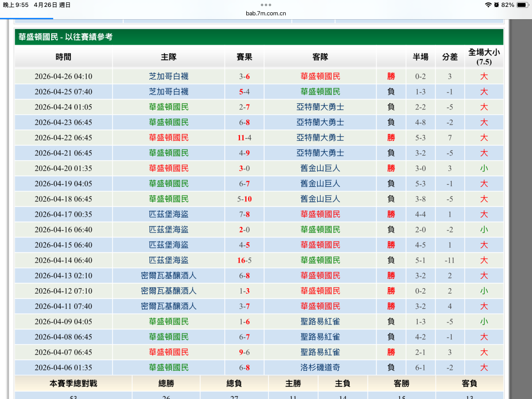Open 密爾瓦基釀酒人 in the 04-12 07:10 row
The height and width of the screenshot is (399, 532).
168,291
